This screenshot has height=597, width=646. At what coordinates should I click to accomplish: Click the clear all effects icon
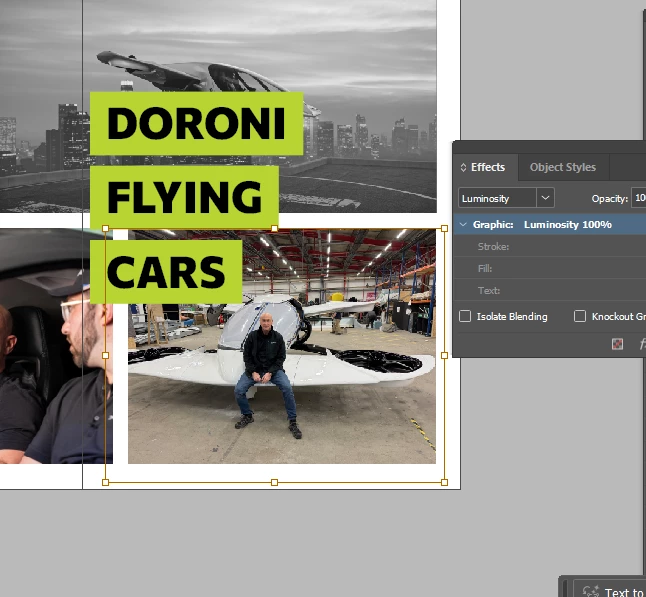[617, 344]
